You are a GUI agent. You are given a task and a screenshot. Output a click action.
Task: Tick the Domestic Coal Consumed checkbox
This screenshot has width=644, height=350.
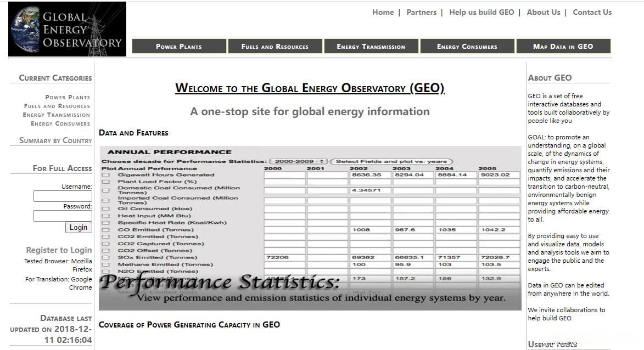coord(106,190)
